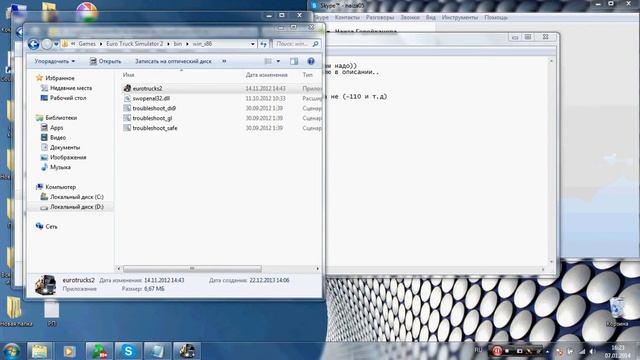Screen dimensions: 640x360
Task: Open Локальный диск (C:)
Action: [x=77, y=197]
